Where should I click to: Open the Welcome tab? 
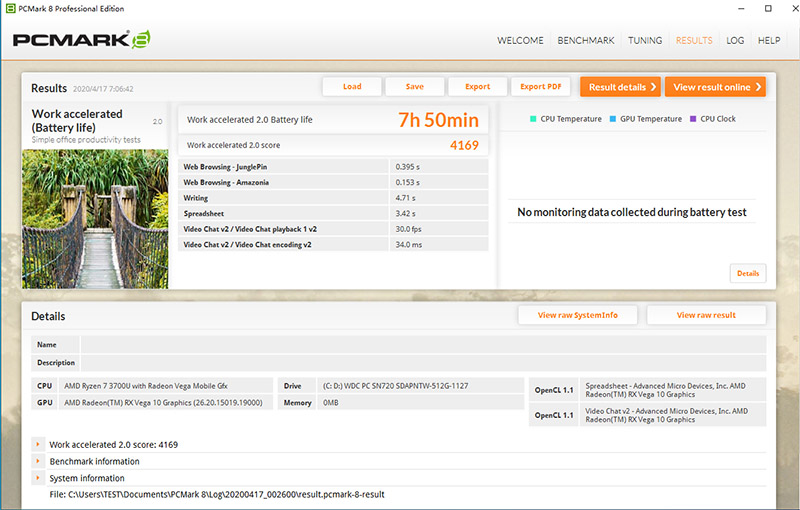(x=520, y=41)
